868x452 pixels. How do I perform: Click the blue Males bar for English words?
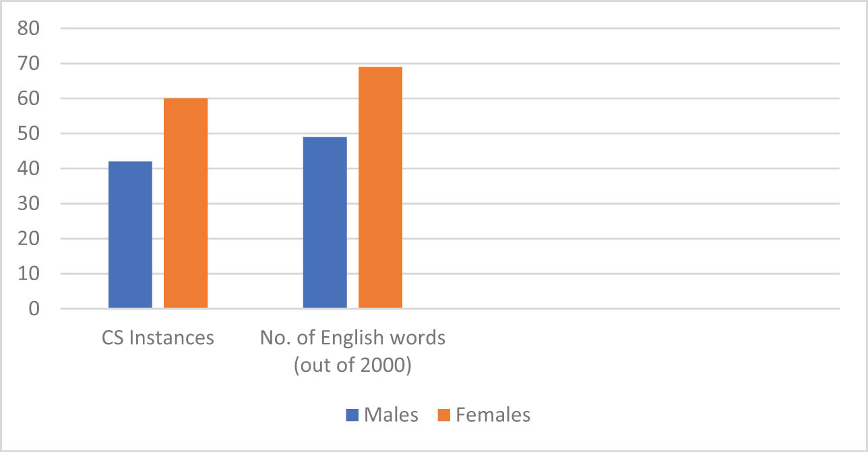(x=325, y=222)
